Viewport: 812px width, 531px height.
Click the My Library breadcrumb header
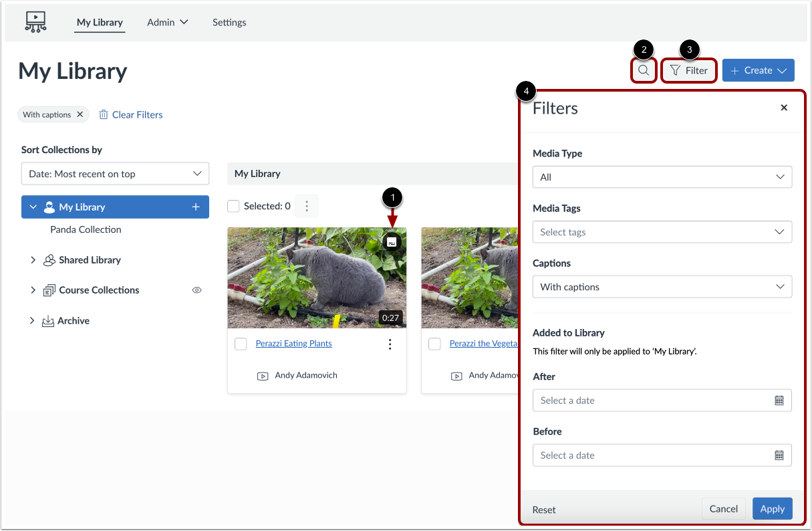coord(257,174)
